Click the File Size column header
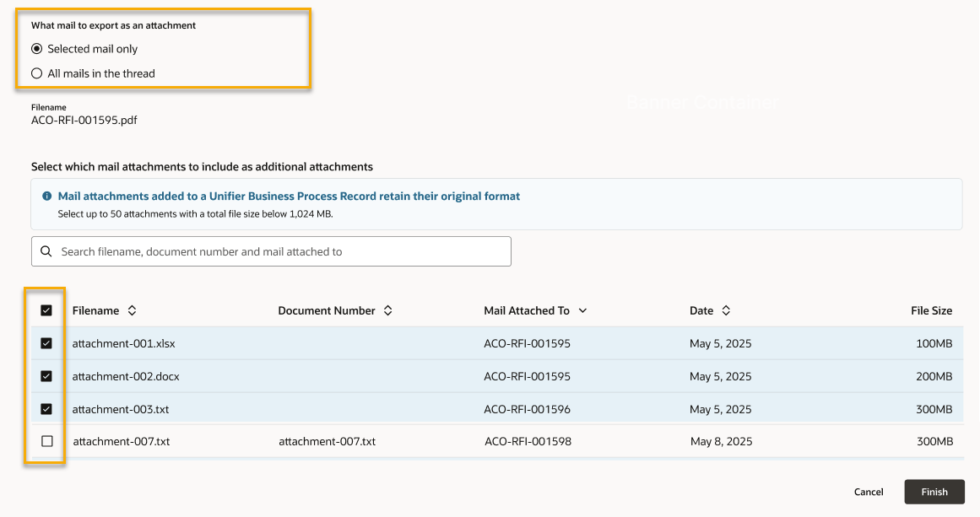980x517 pixels. click(931, 310)
